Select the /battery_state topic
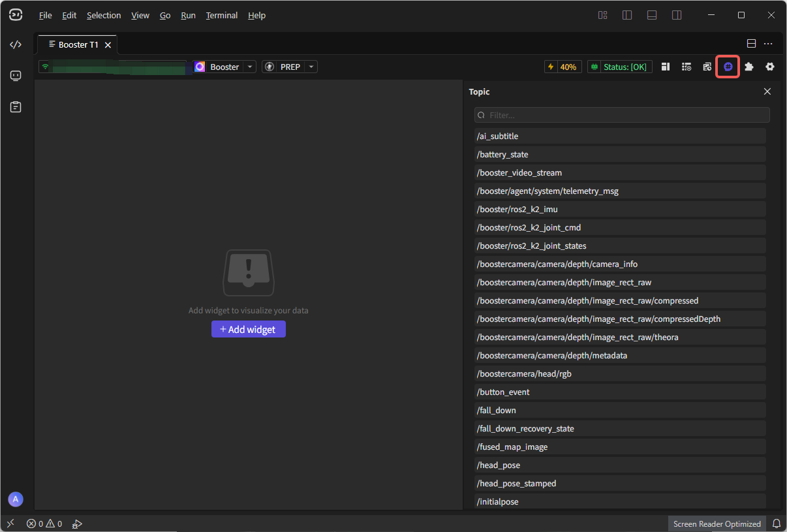The height and width of the screenshot is (532, 787). [620, 154]
